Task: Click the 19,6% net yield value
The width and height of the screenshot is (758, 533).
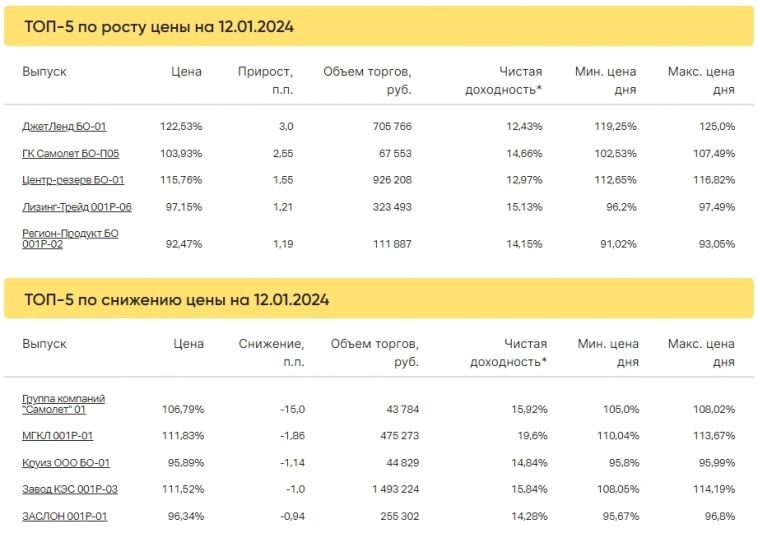Action: tap(527, 436)
